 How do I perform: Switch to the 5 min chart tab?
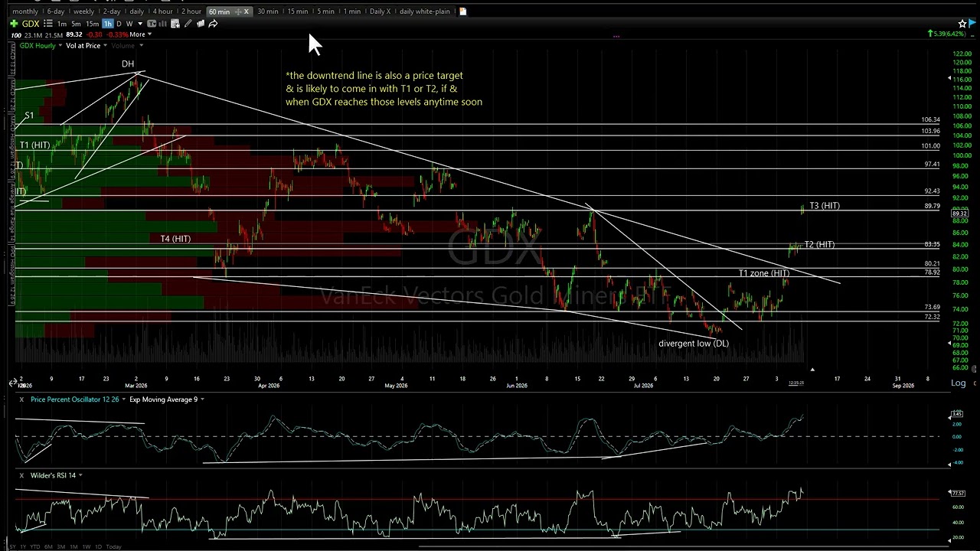coord(325,11)
